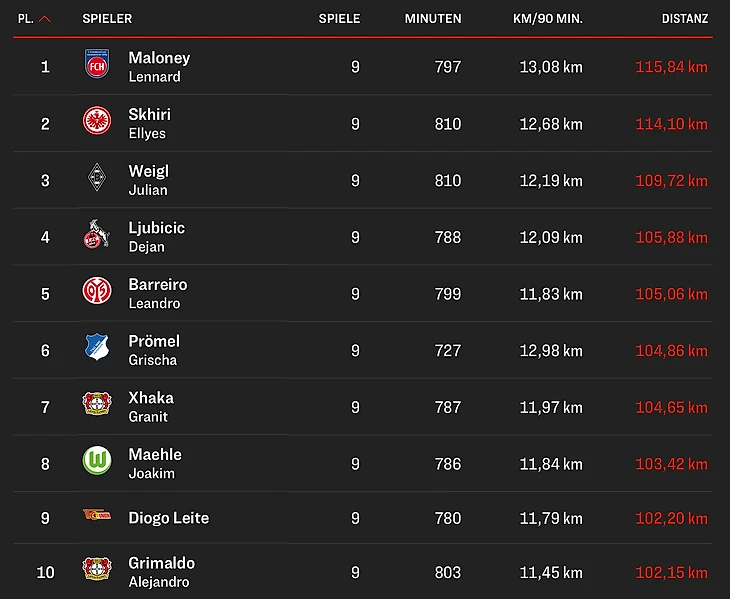Click the SPIELER column header

107,19
